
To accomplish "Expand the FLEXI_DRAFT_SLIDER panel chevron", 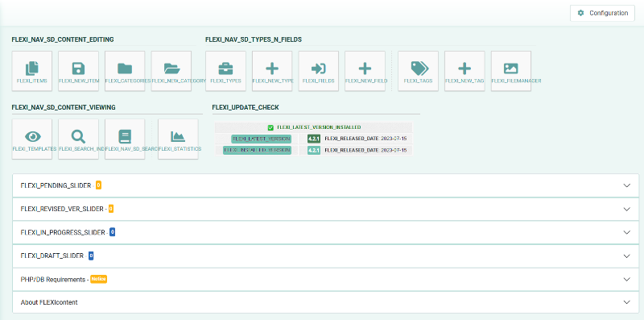I will pyautogui.click(x=627, y=256).
